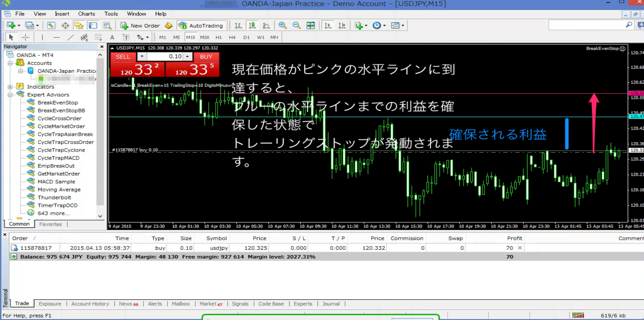The height and width of the screenshot is (320, 644).
Task: Switch to W1 timeframe
Action: (x=261, y=37)
